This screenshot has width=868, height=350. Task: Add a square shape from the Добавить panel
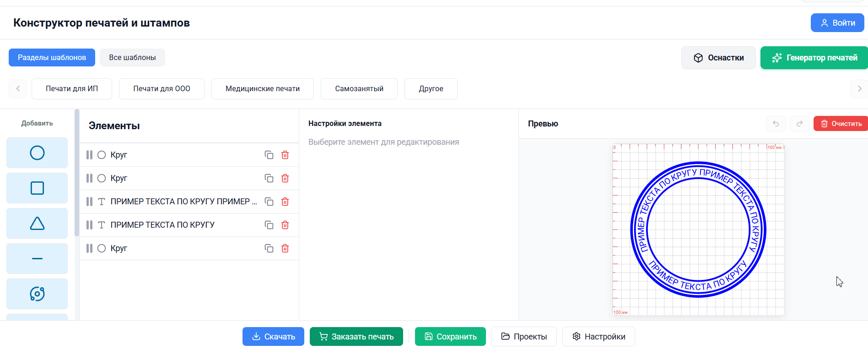coord(37,188)
